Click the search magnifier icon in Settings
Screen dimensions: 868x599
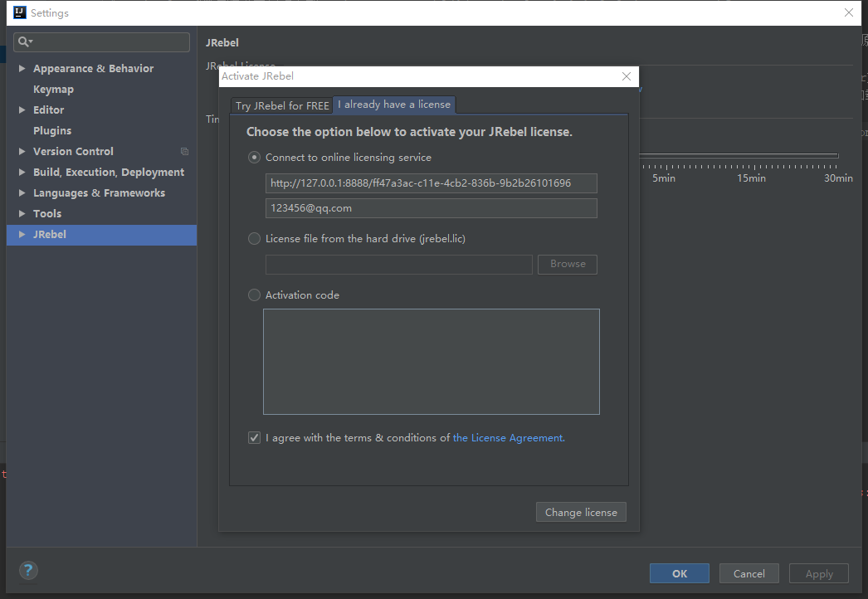24,41
